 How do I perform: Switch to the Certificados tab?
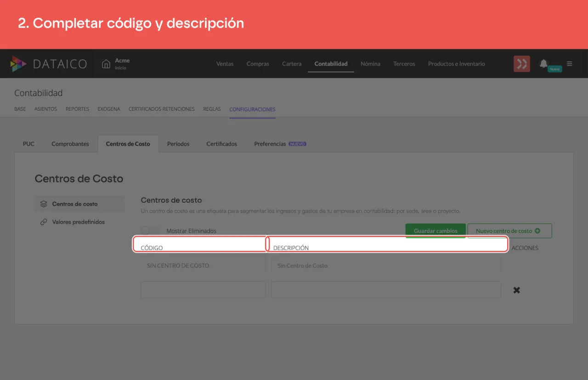[222, 144]
